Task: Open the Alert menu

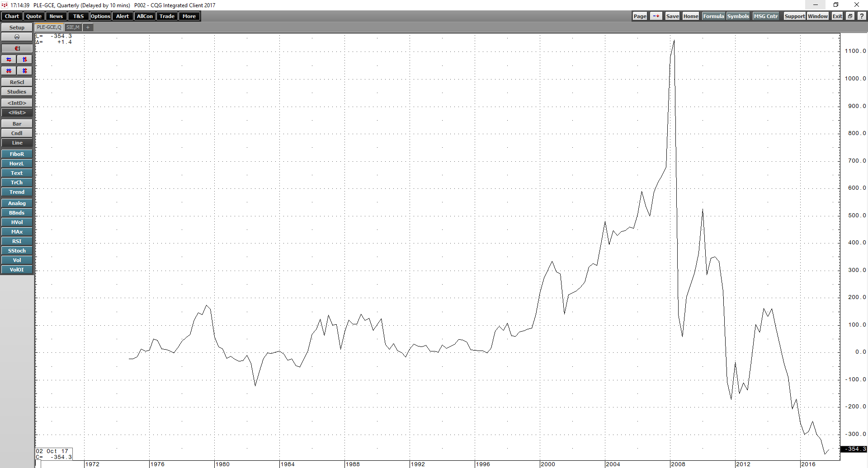Action: tap(123, 16)
